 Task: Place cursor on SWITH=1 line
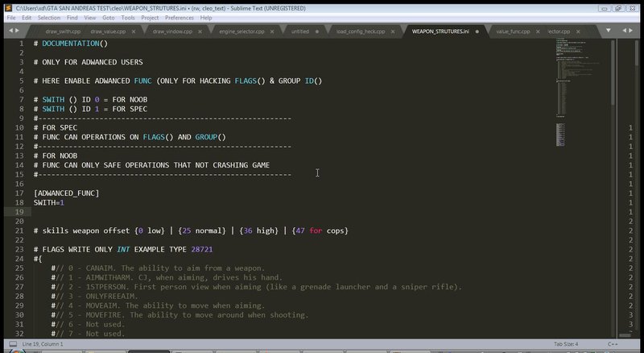pyautogui.click(x=49, y=202)
